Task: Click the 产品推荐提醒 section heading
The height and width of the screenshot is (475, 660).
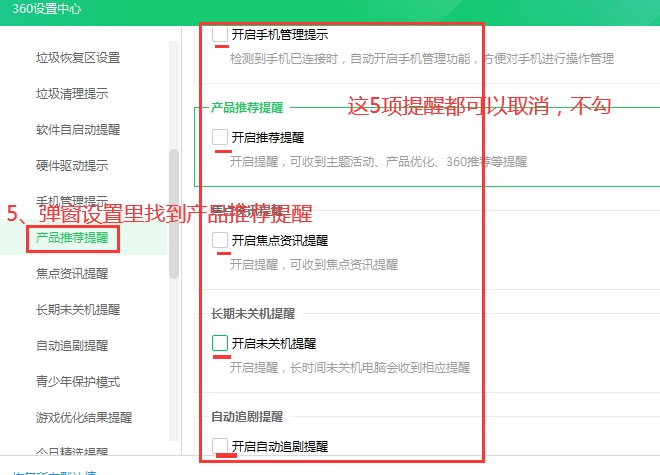Action: pos(247,108)
